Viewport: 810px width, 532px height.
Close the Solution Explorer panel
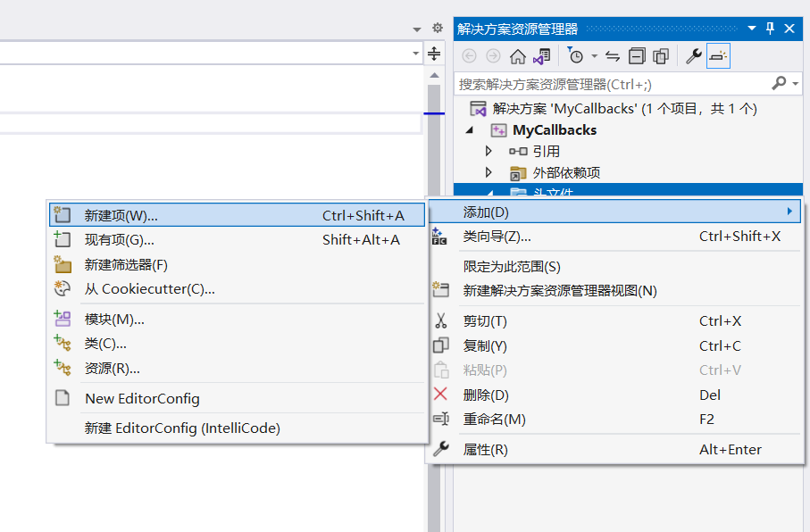[x=789, y=29]
